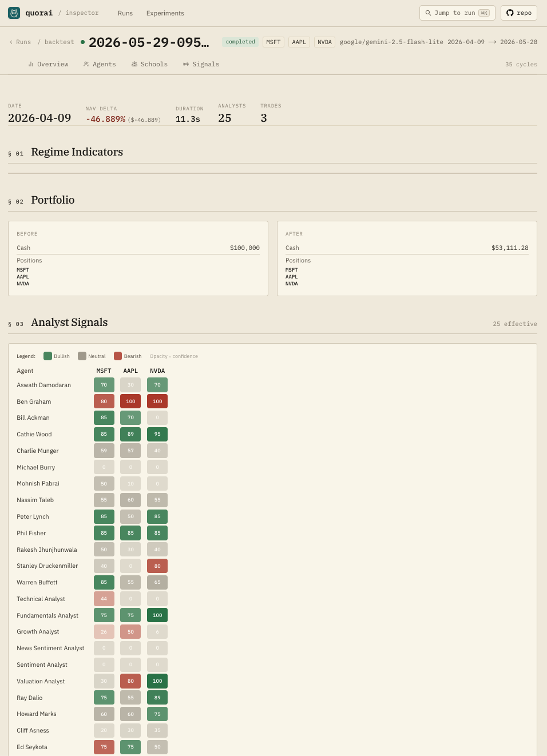Open the Runs menu in top navigation
Viewport: 547px width, 756px height.
click(x=125, y=13)
